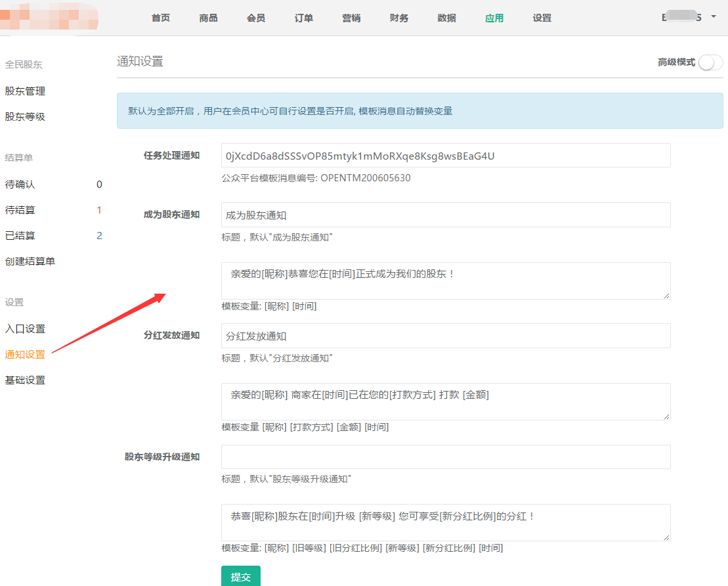
Task: Open 股东管理 in the sidebar
Action: pos(26,91)
